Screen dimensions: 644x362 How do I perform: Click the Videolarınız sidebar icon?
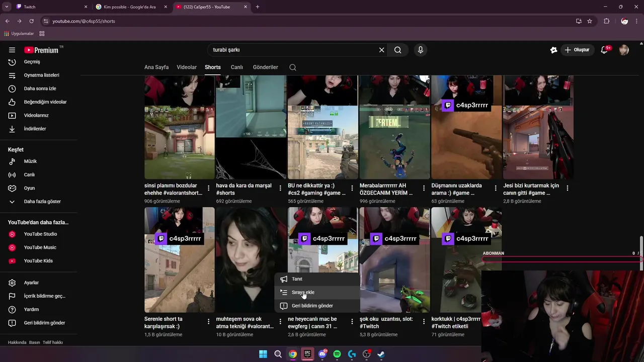pos(12,115)
